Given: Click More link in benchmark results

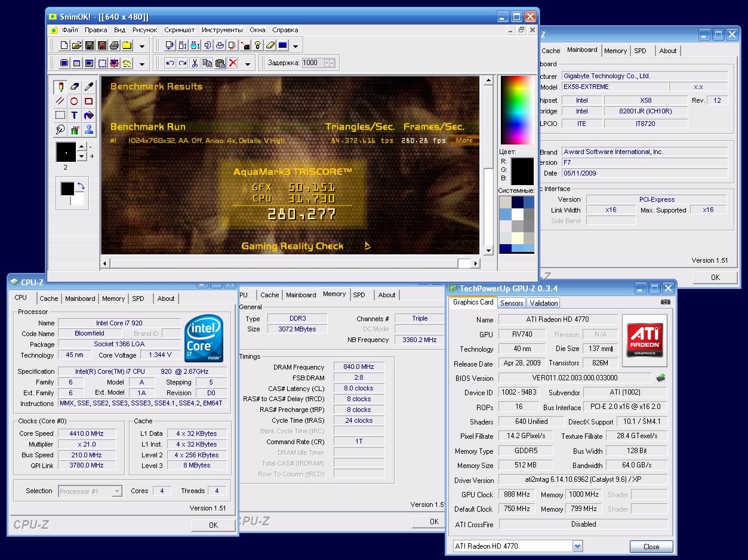Looking at the screenshot, I should point(464,141).
